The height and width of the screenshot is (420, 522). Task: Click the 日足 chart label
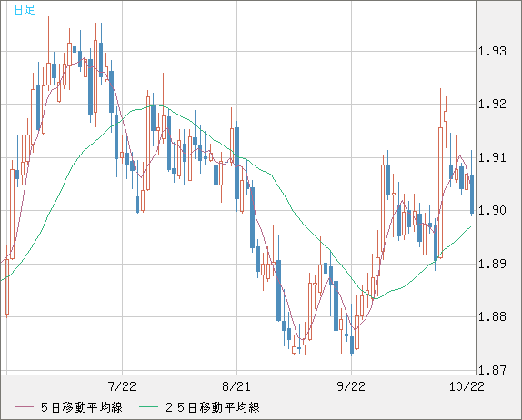(25, 10)
